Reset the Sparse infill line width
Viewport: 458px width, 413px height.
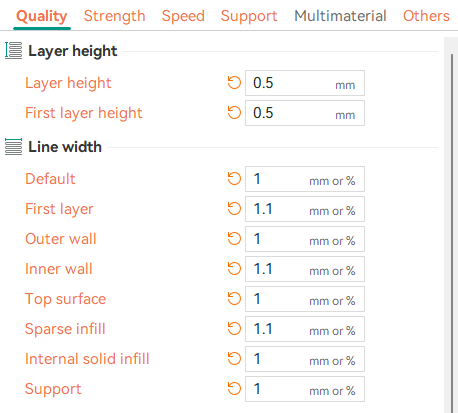coord(234,329)
